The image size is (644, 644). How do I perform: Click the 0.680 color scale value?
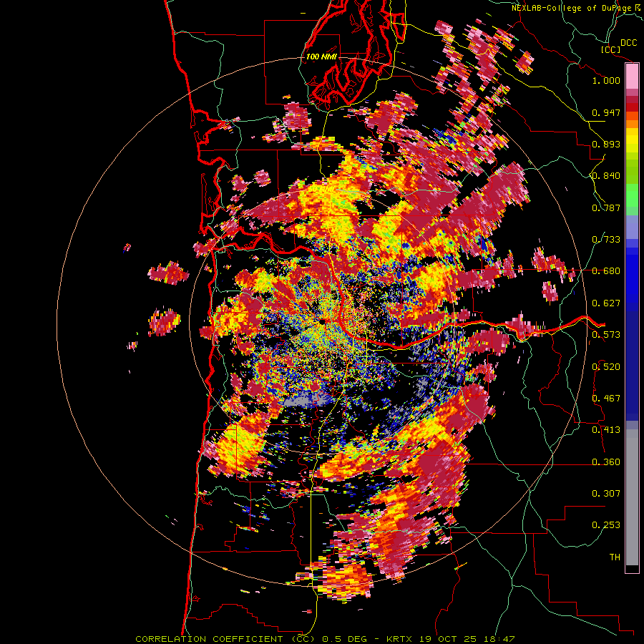pyautogui.click(x=606, y=271)
